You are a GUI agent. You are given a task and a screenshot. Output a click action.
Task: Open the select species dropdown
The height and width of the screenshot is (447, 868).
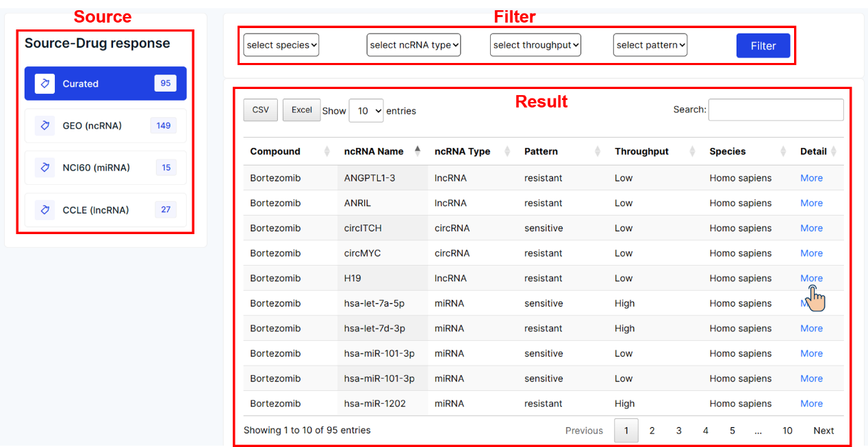281,45
